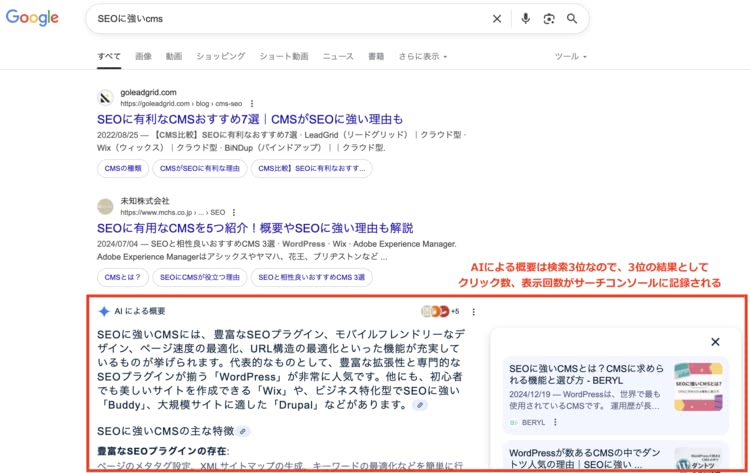750x473 pixels.
Task: Click the CMS比較】SEOに有利なおすす... chip
Action: [x=311, y=168]
